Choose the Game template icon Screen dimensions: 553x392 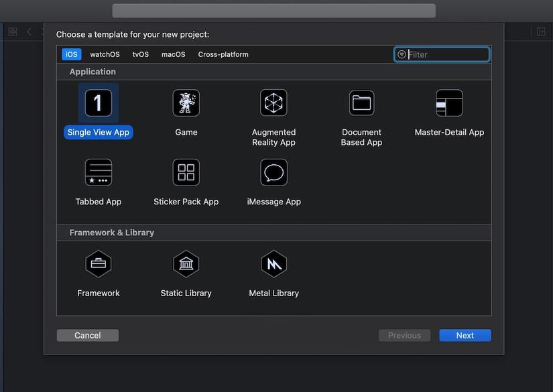pos(186,103)
